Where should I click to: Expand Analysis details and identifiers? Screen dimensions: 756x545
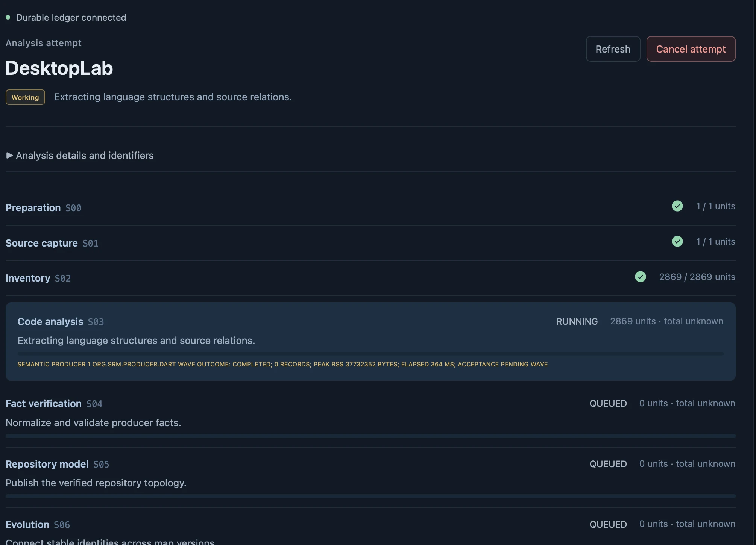[x=80, y=156]
